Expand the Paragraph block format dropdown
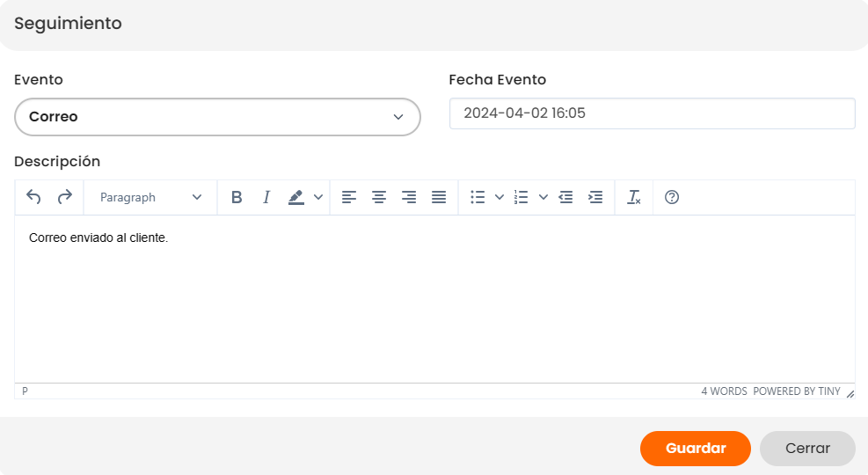This screenshot has width=868, height=475. pyautogui.click(x=150, y=197)
